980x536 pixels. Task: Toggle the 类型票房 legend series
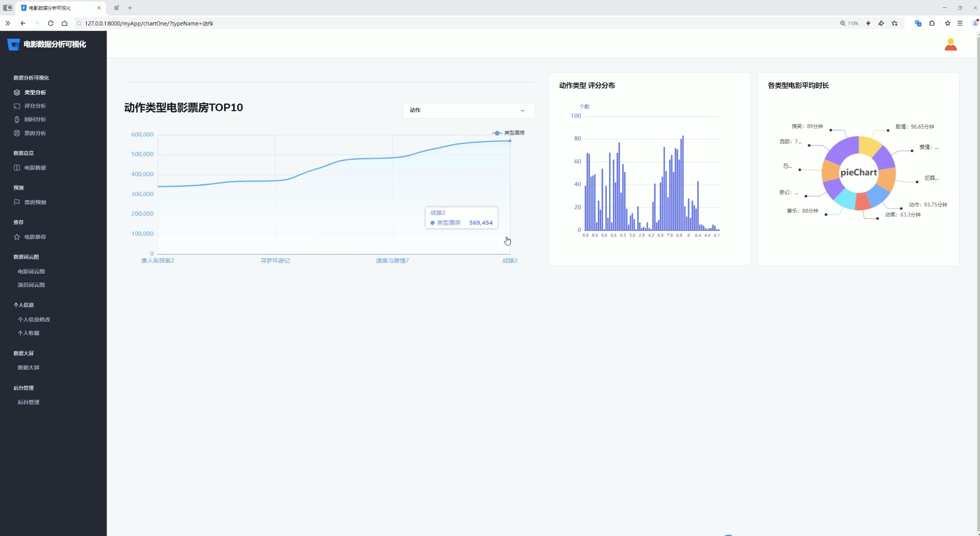click(508, 133)
